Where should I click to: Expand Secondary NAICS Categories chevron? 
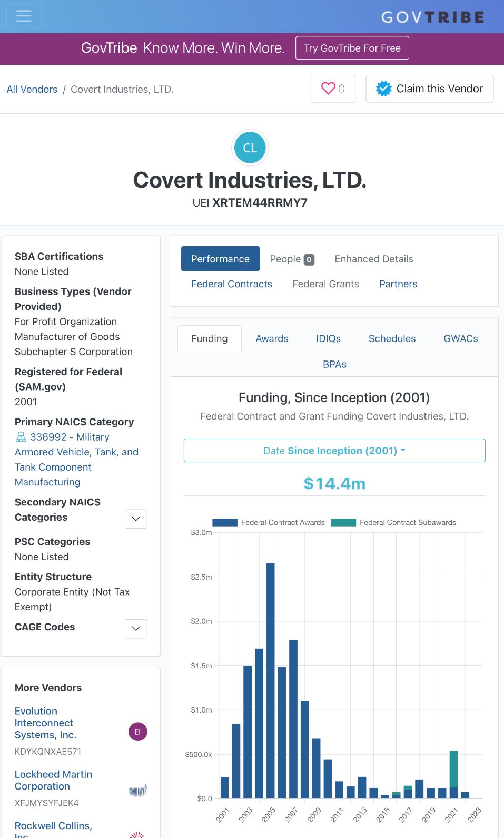136,519
